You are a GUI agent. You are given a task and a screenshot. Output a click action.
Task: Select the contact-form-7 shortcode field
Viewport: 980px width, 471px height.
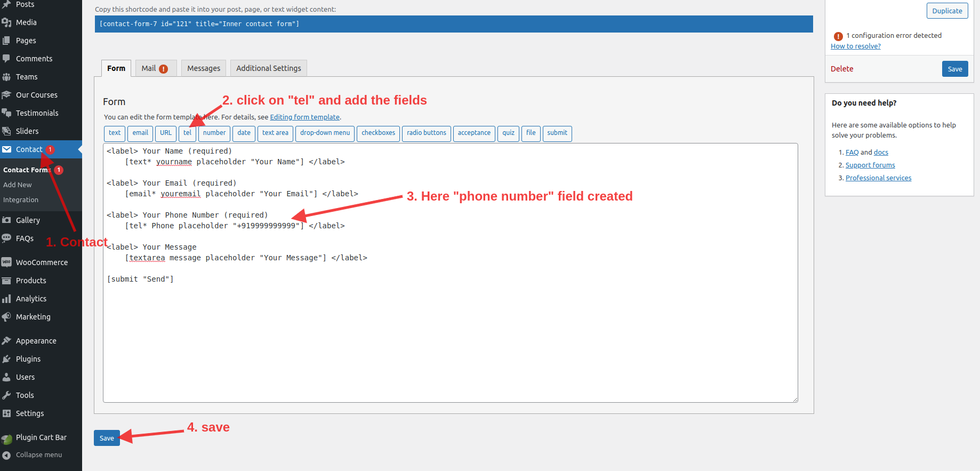454,24
